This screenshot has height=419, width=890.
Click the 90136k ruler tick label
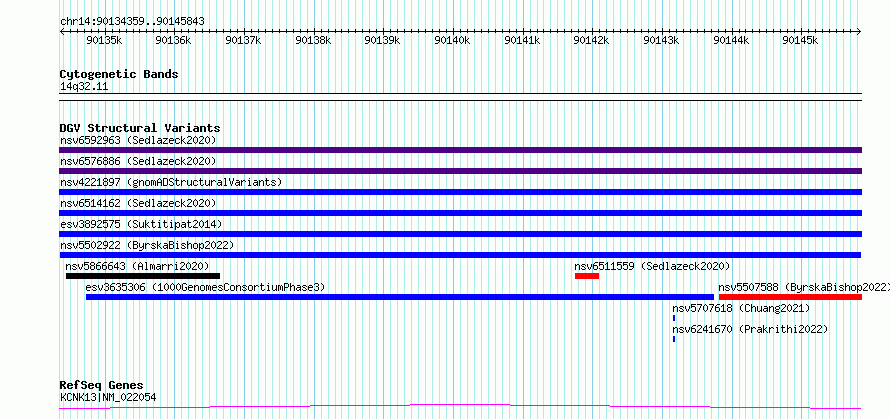pyautogui.click(x=173, y=40)
